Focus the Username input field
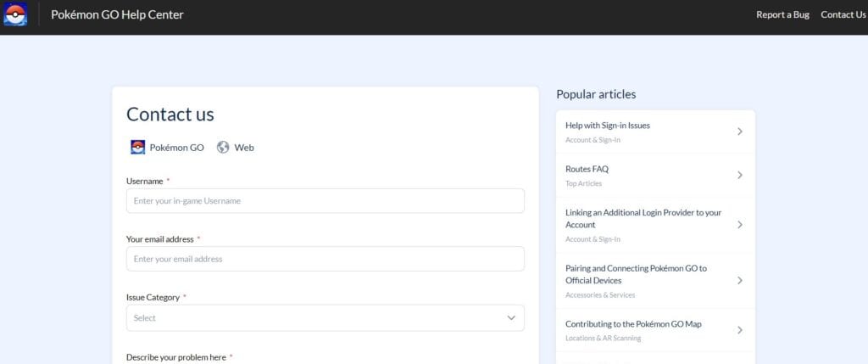Image resolution: width=868 pixels, height=364 pixels. [325, 201]
